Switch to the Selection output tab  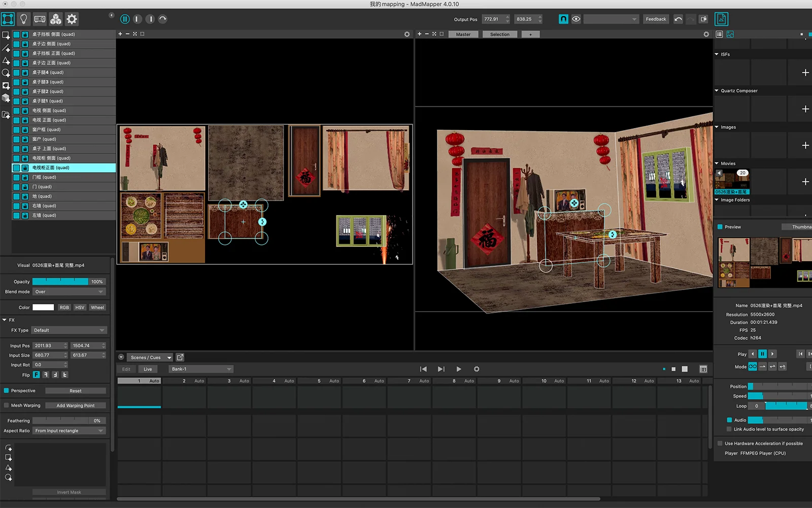500,35
